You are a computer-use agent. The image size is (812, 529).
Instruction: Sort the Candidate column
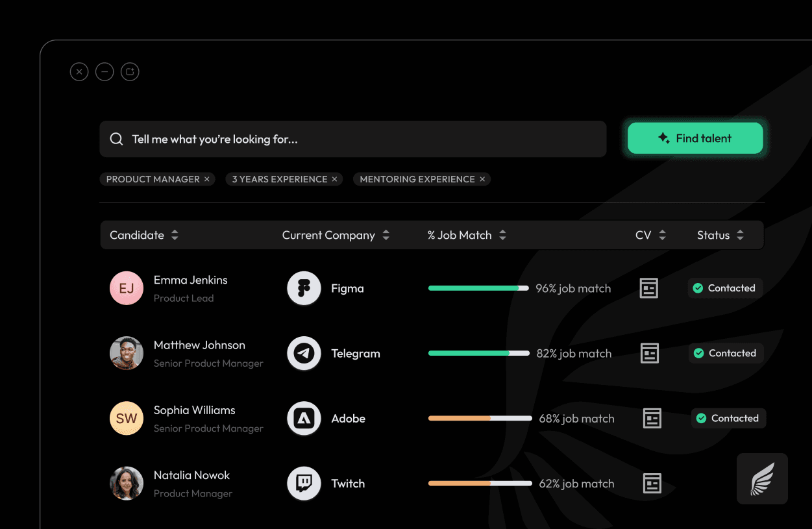(x=175, y=235)
